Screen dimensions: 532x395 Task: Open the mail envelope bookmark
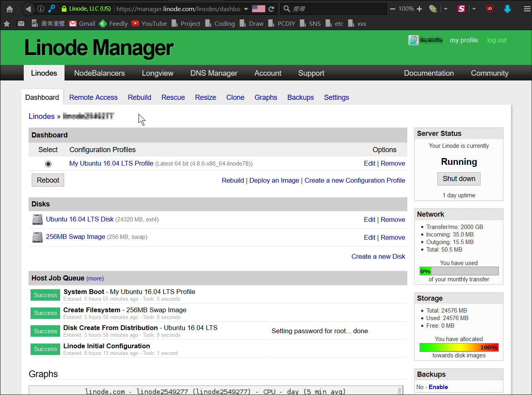(x=21, y=24)
